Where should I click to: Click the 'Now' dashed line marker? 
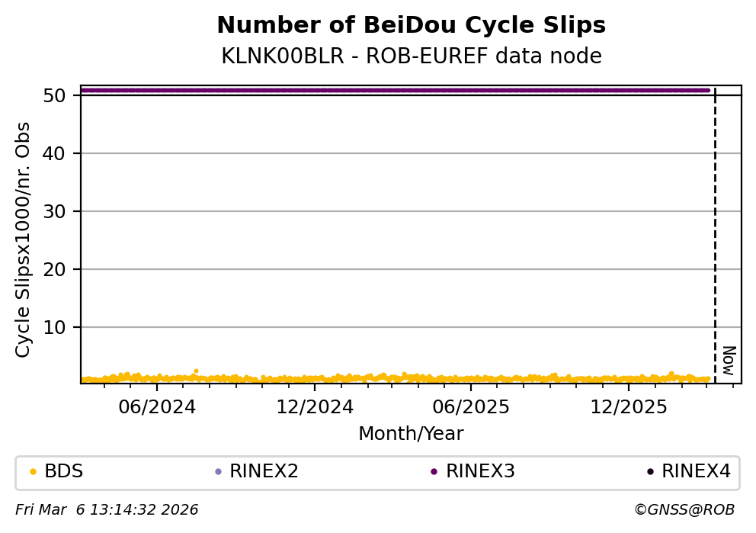pos(715,236)
